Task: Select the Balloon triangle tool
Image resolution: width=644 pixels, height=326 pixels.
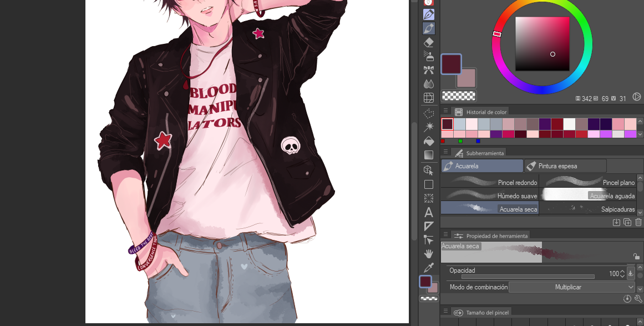Action: tap(428, 226)
